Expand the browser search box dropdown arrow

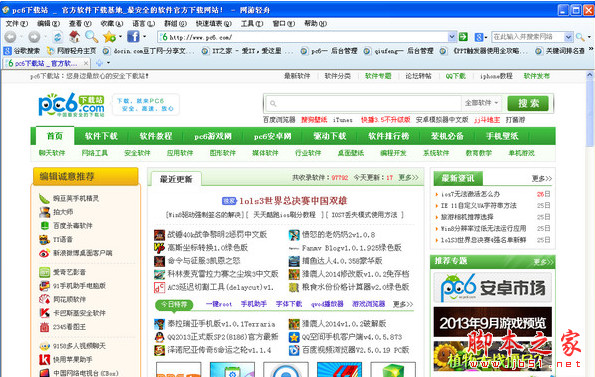tap(568, 37)
